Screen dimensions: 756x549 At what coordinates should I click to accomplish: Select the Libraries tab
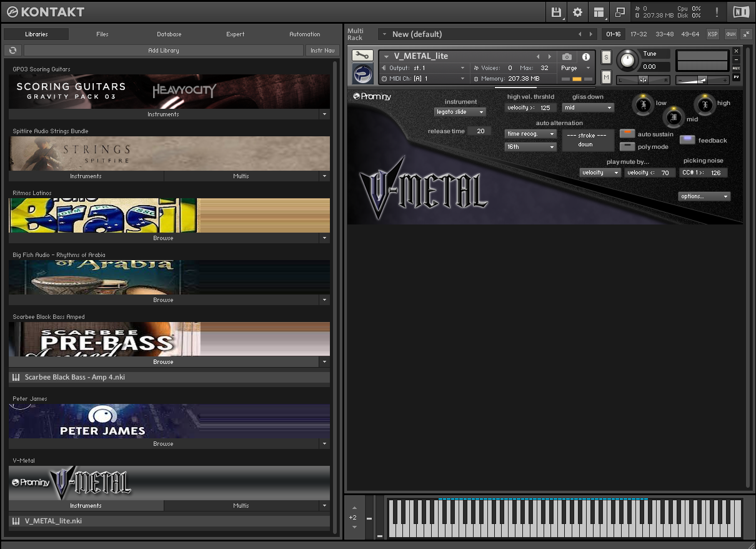pos(36,34)
